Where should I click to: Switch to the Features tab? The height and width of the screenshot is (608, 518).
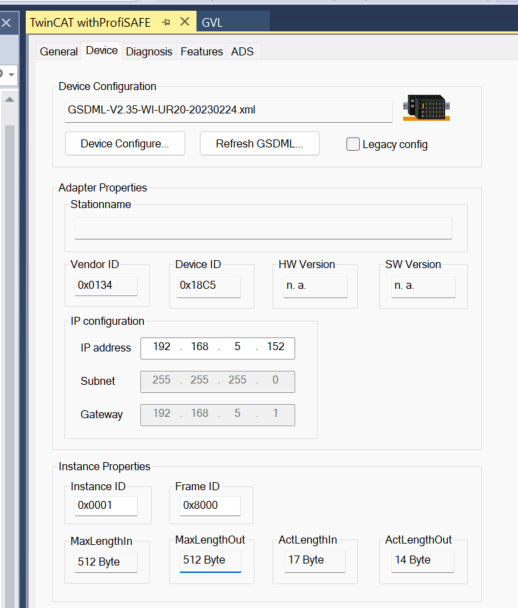(202, 52)
